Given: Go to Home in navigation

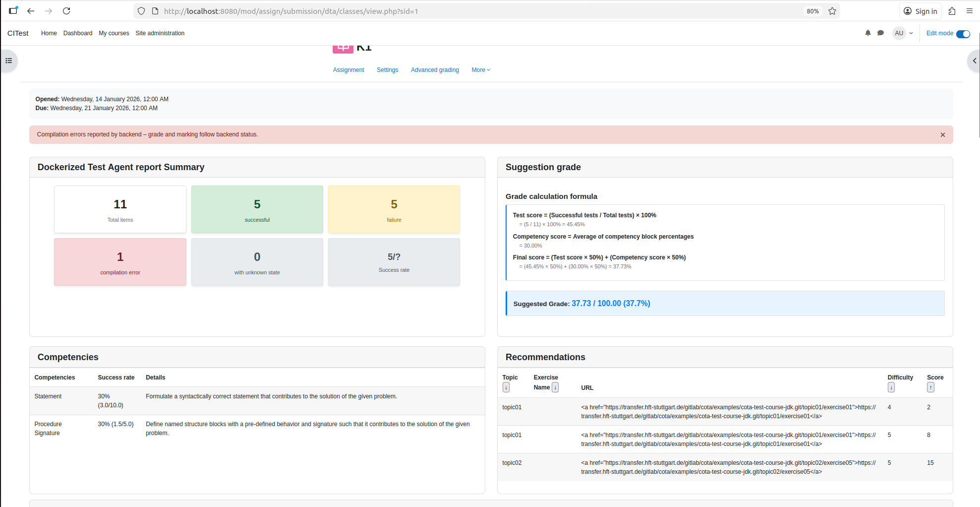Looking at the screenshot, I should pyautogui.click(x=49, y=33).
